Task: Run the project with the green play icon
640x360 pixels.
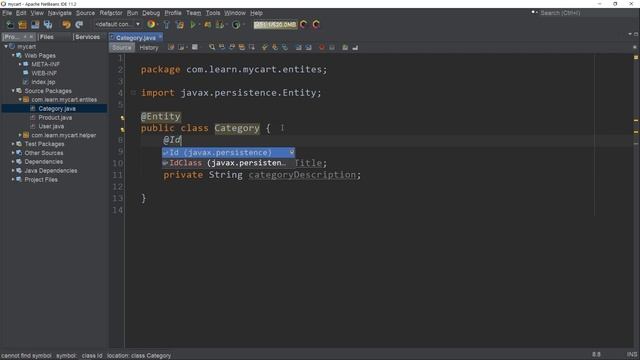Action: coord(193,24)
